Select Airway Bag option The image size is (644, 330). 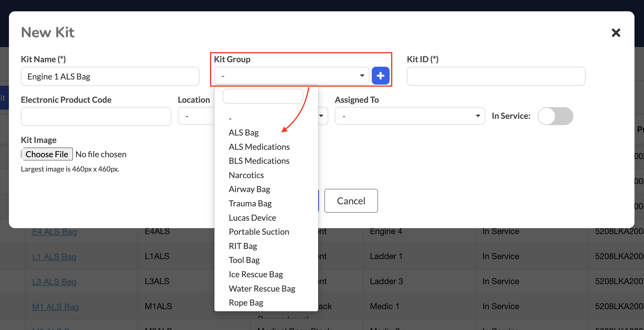(249, 189)
